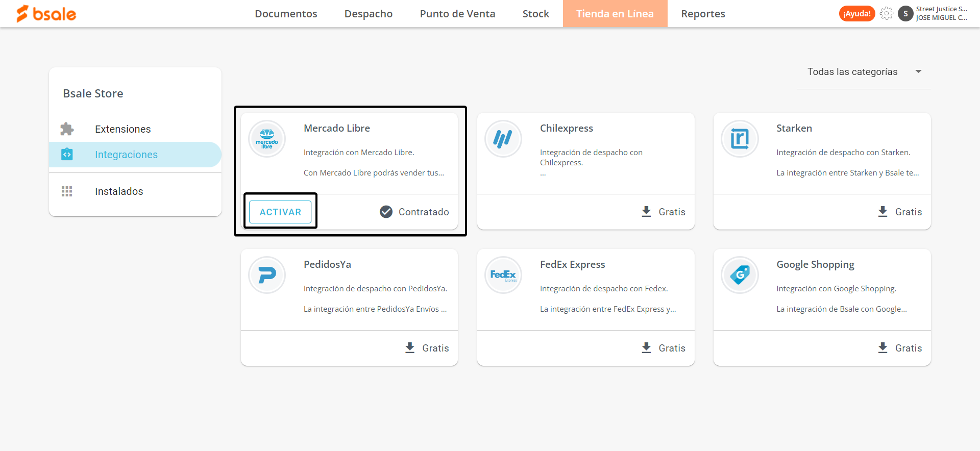Click the Mercado Libre logo
This screenshot has height=451, width=980.
pyautogui.click(x=267, y=139)
